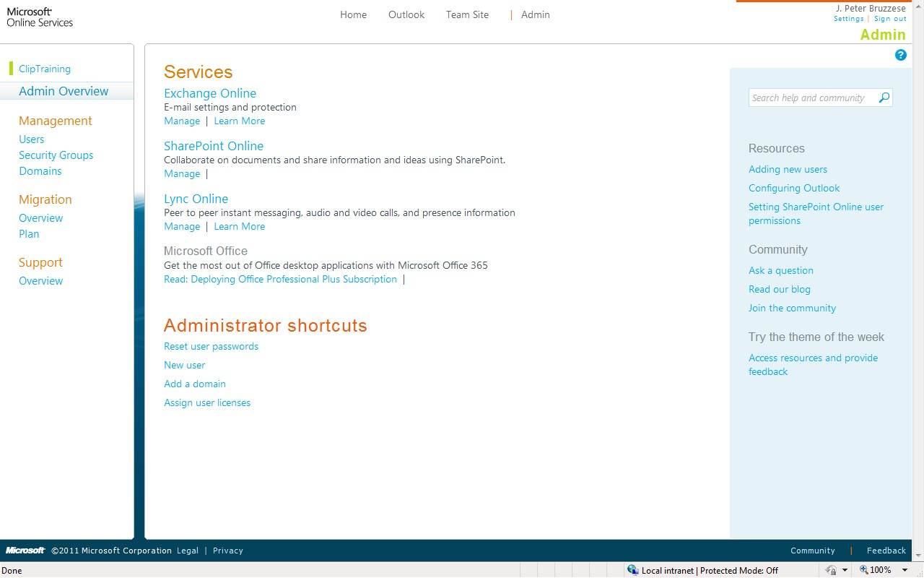
Task: Click the J. Peter Bruzzese user name
Action: pos(871,9)
